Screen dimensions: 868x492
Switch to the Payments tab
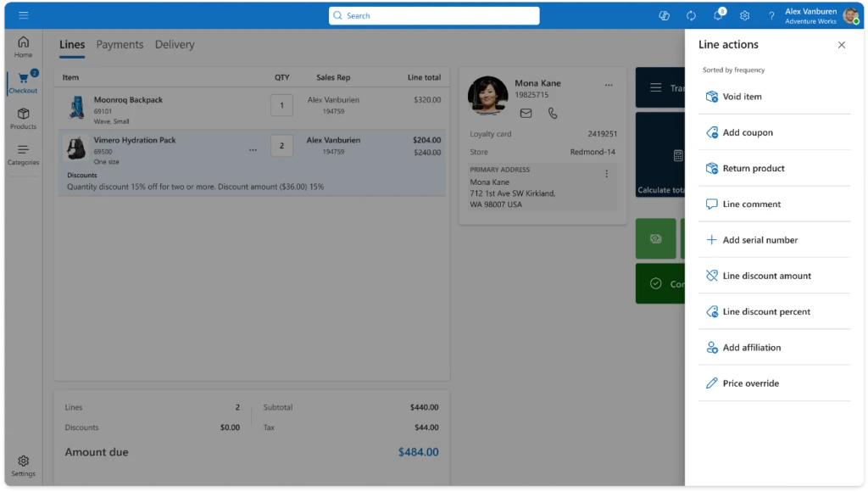[x=120, y=44]
